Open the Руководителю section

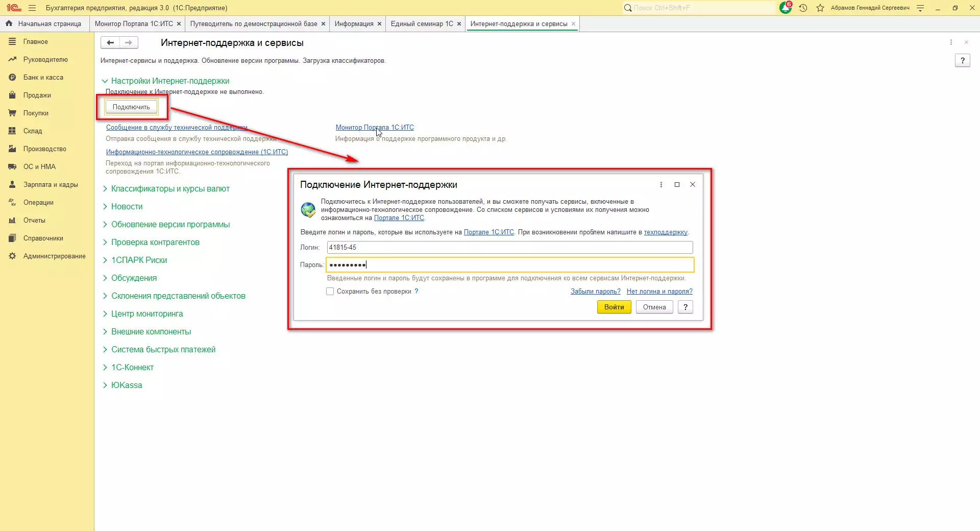[x=47, y=60]
